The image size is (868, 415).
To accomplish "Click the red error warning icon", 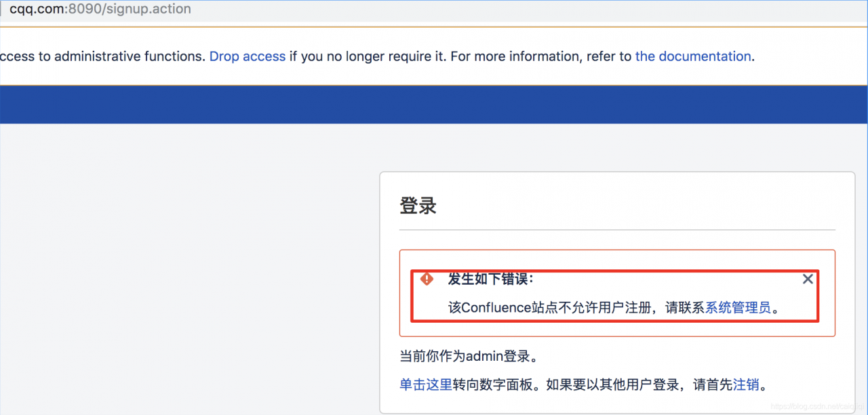I will click(x=427, y=279).
